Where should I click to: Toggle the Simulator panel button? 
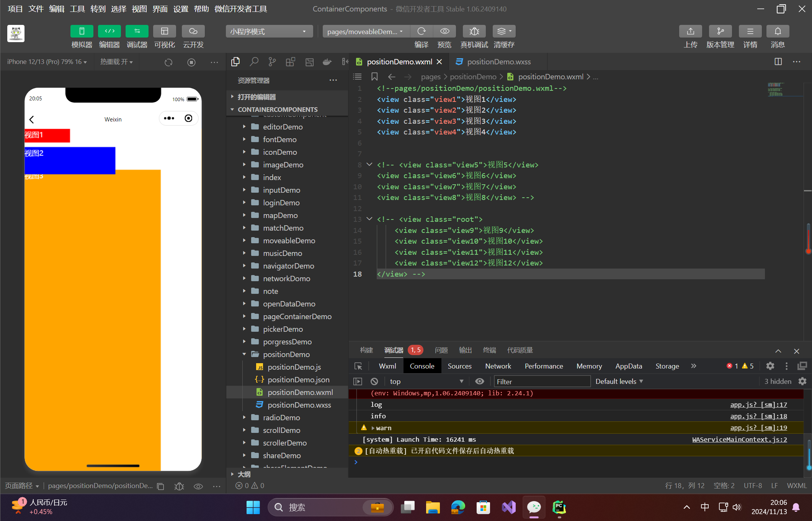(x=82, y=31)
